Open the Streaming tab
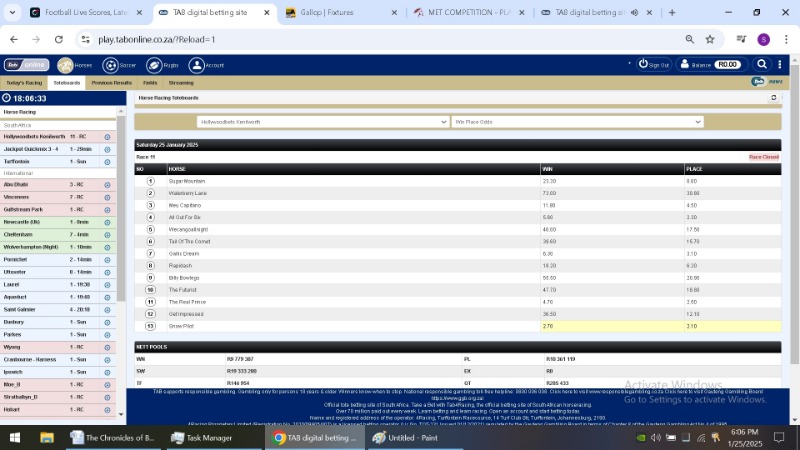 click(x=181, y=83)
